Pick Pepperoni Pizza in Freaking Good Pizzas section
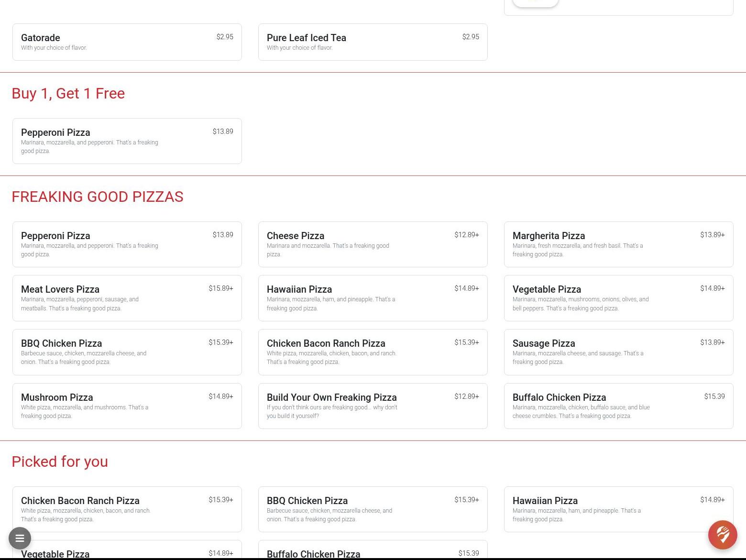Screen dimensions: 746x560 (127, 244)
